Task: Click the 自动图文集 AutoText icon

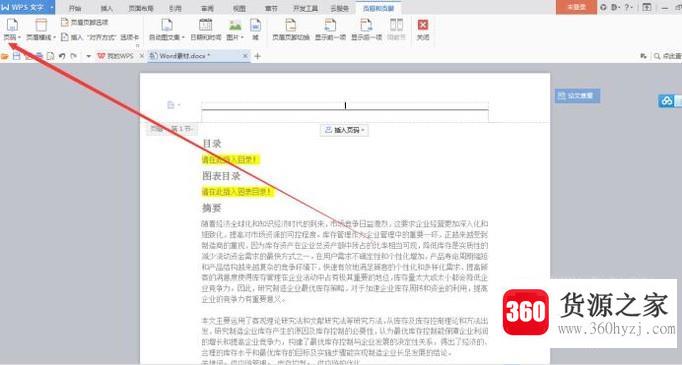Action: coord(167,25)
